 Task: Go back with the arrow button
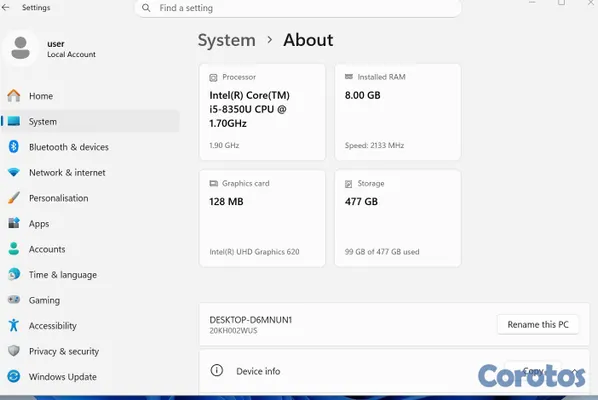click(6, 7)
